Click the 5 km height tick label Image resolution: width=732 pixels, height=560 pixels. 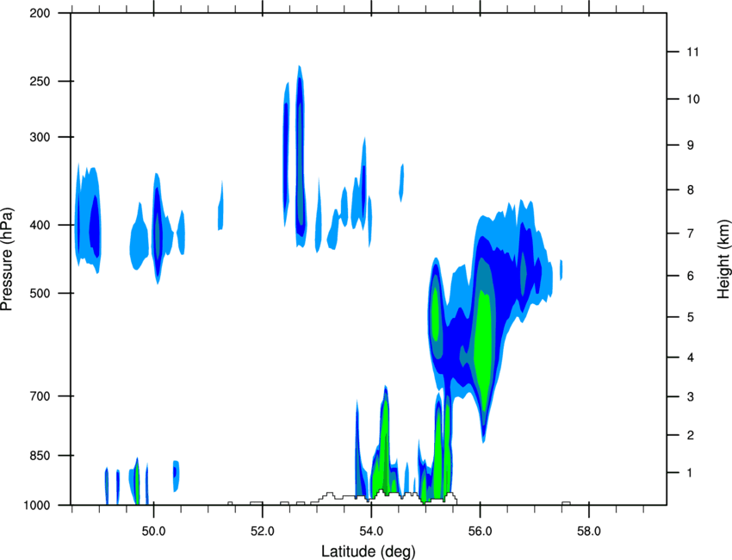pos(691,317)
